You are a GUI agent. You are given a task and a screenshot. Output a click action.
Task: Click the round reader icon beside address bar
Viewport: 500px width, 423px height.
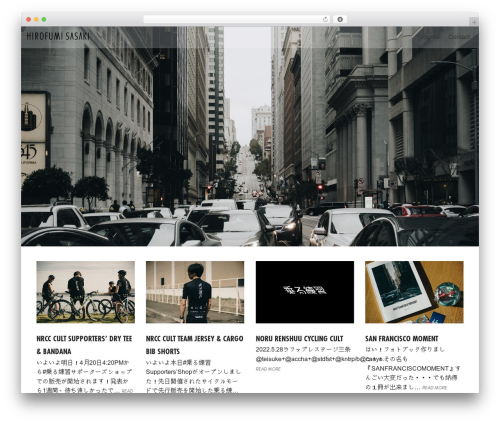tap(340, 20)
